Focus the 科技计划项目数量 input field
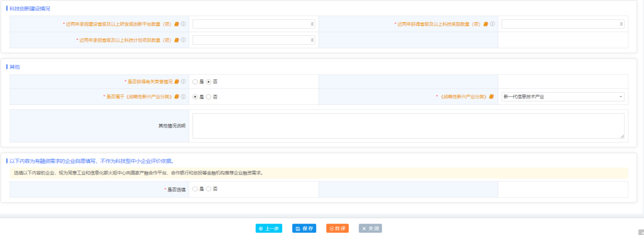The height and width of the screenshot is (235, 644). [x=254, y=40]
